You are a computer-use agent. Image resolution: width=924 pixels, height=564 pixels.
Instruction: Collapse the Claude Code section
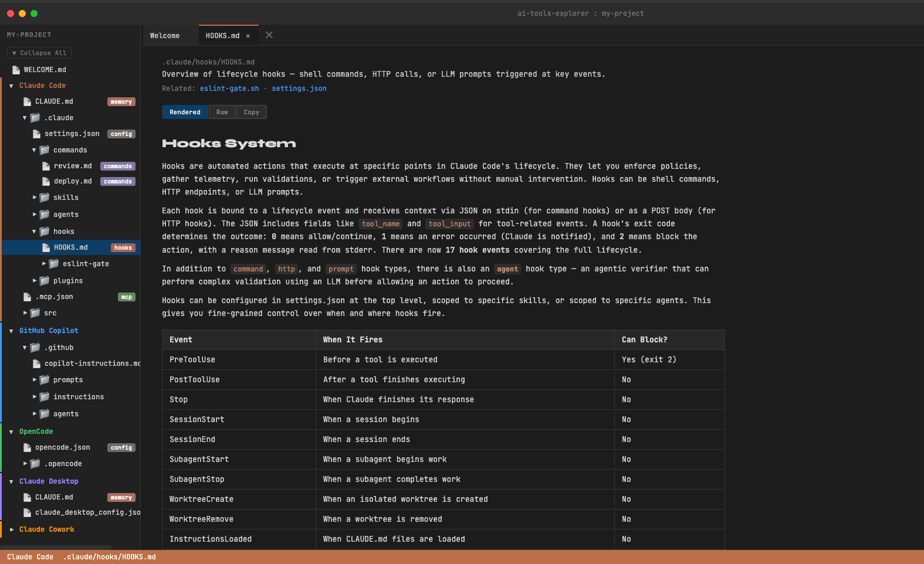coord(11,86)
